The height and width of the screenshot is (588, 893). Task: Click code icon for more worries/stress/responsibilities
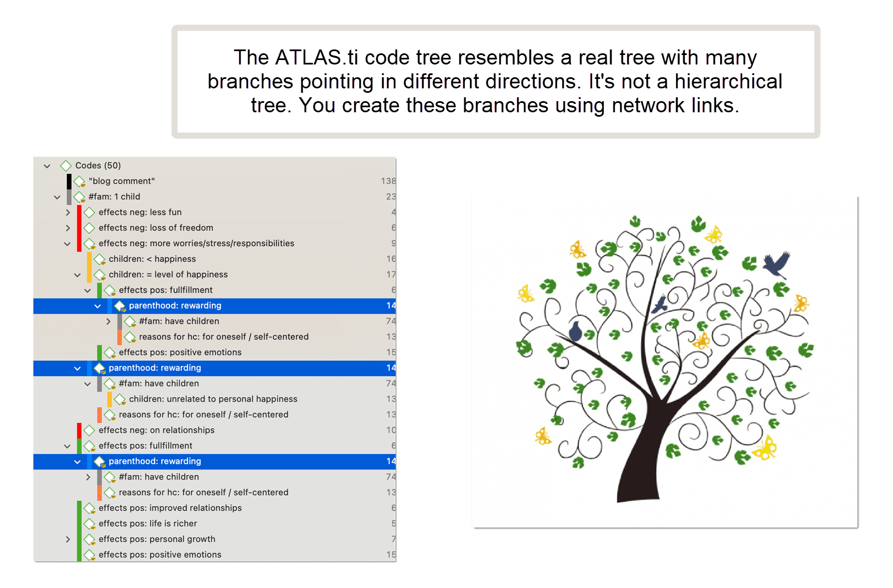pos(90,243)
